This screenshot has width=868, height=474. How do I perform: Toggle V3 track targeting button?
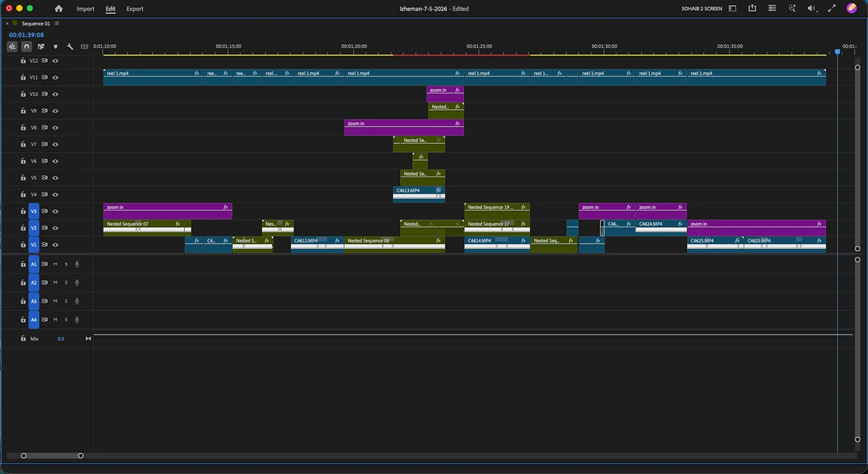point(33,211)
